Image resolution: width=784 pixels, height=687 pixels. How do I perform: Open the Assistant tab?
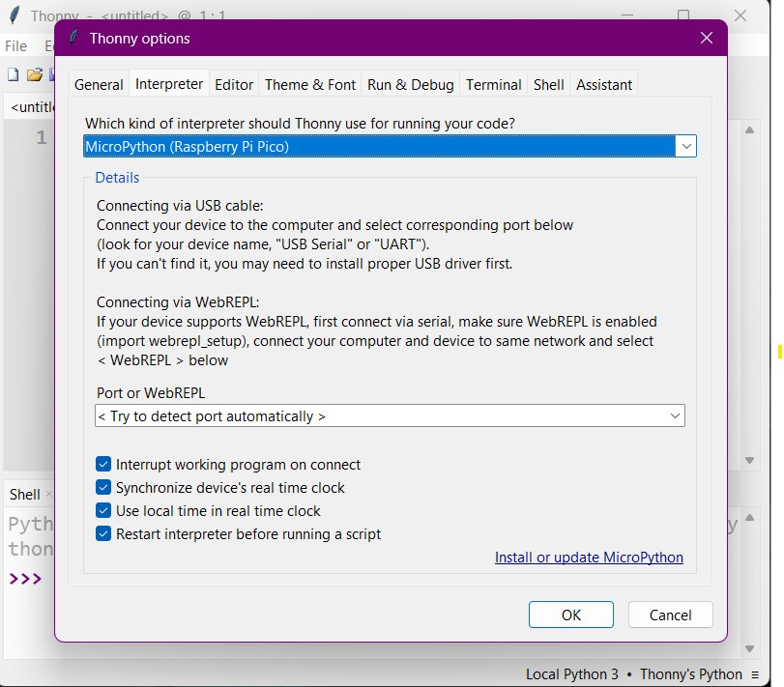[x=604, y=84]
